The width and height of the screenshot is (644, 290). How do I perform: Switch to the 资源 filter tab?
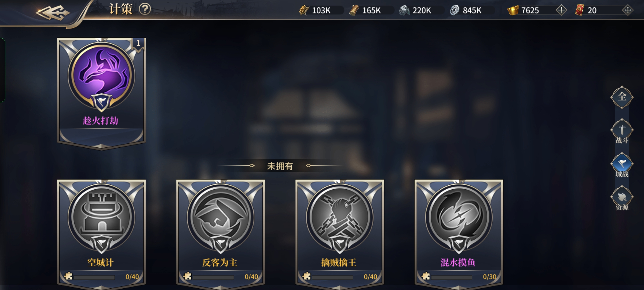coord(622,198)
